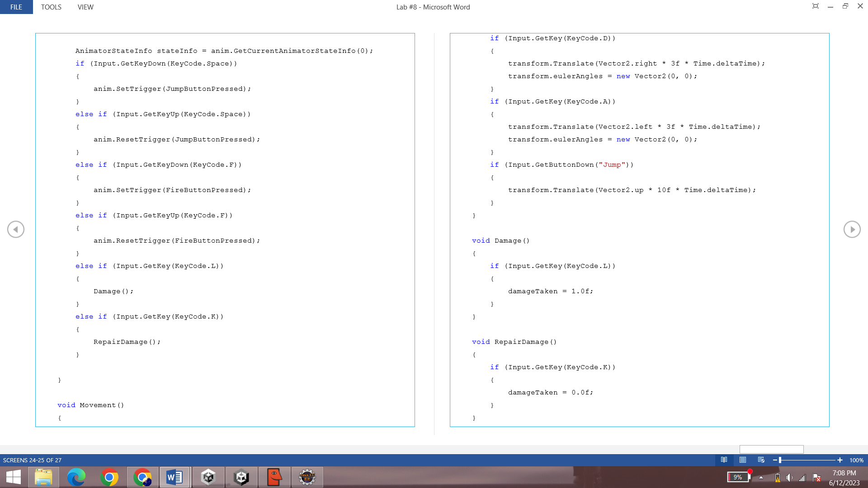Zoom in using the plus icon
This screenshot has height=488, width=868.
840,460
